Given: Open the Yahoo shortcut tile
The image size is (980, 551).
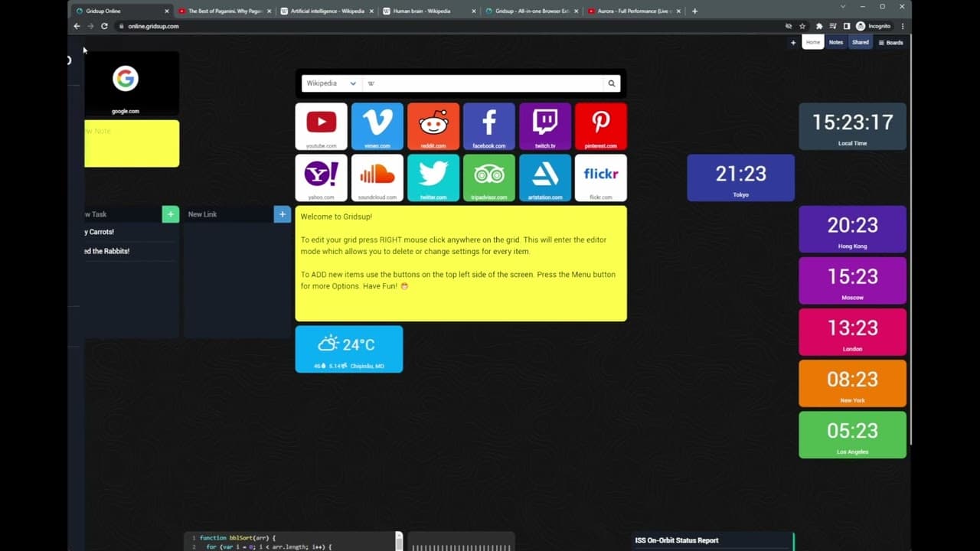Looking at the screenshot, I should 321,178.
